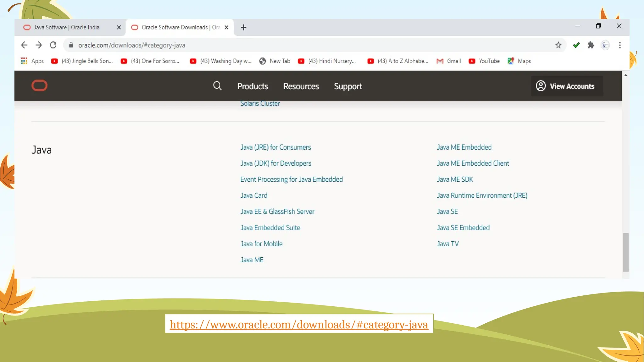This screenshot has width=644, height=362.
Task: Open the Chrome profile avatar
Action: coord(605,45)
